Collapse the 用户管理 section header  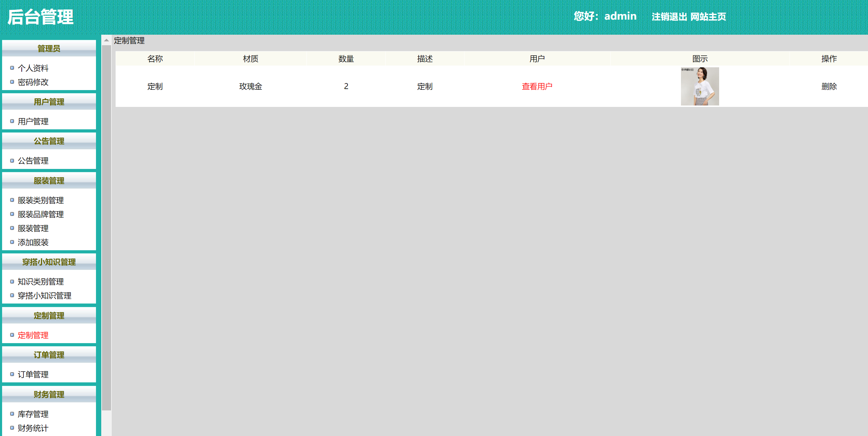[49, 102]
